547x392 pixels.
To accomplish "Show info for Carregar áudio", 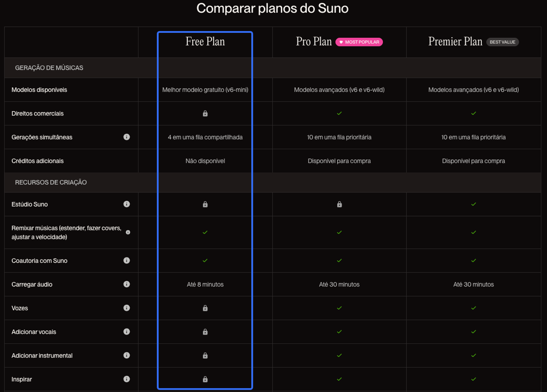I will tap(126, 284).
